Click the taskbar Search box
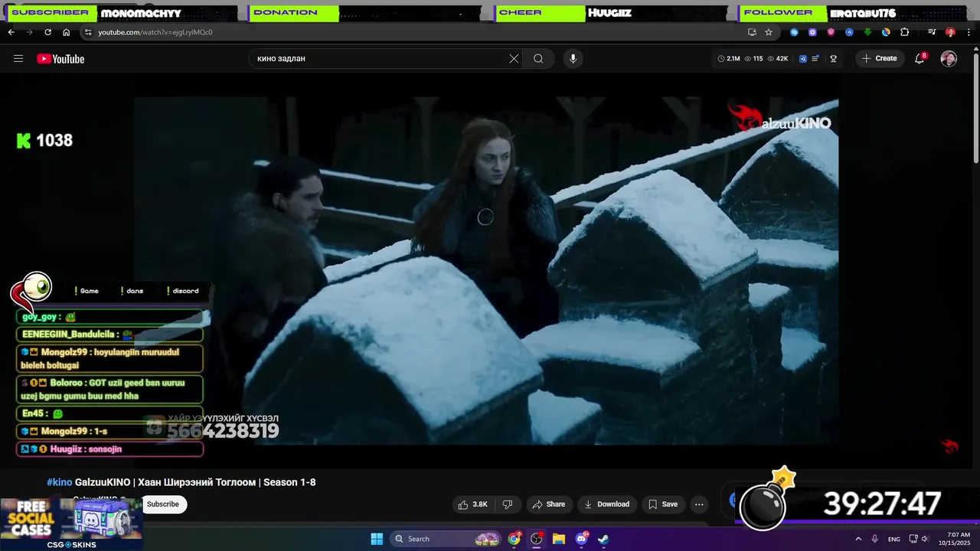Screen dimensions: 980x551 click(x=446, y=539)
